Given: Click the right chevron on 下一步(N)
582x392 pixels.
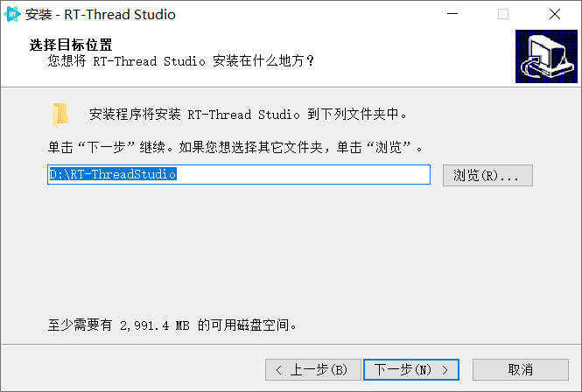Looking at the screenshot, I should tap(445, 370).
